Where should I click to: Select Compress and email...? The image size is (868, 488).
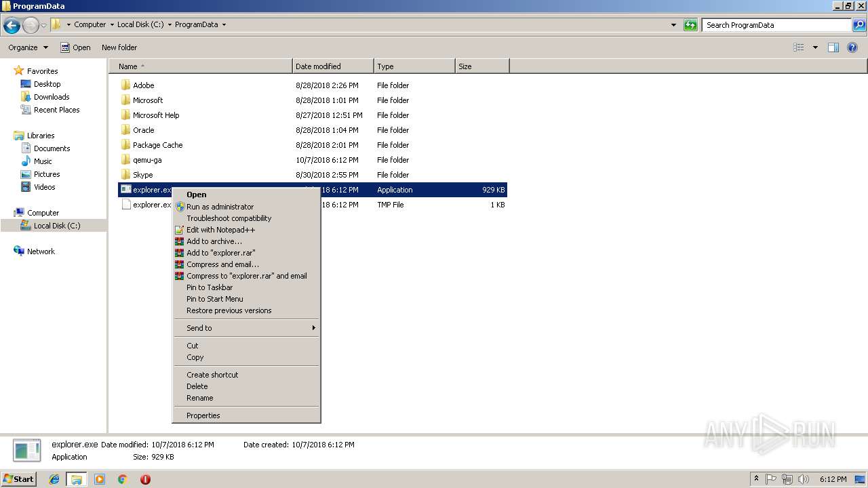246,264
